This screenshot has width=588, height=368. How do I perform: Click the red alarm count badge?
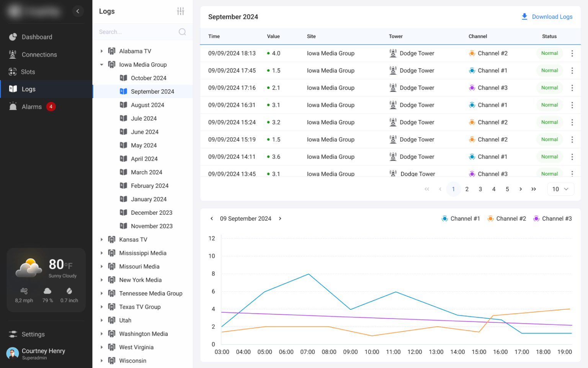pyautogui.click(x=51, y=107)
